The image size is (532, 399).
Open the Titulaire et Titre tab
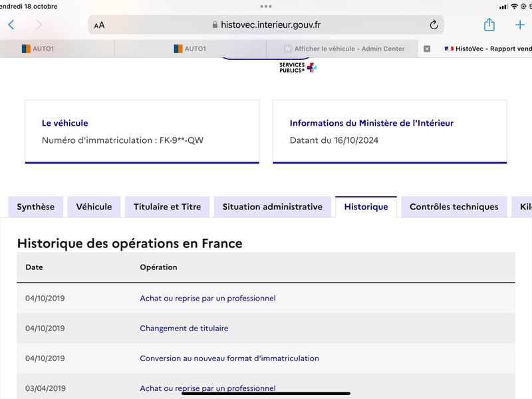pos(168,207)
